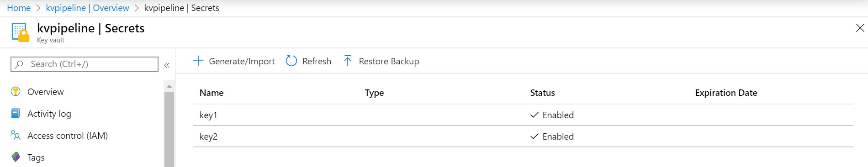Click the Tags icon in sidebar
The height and width of the screenshot is (167, 868).
click(x=16, y=157)
